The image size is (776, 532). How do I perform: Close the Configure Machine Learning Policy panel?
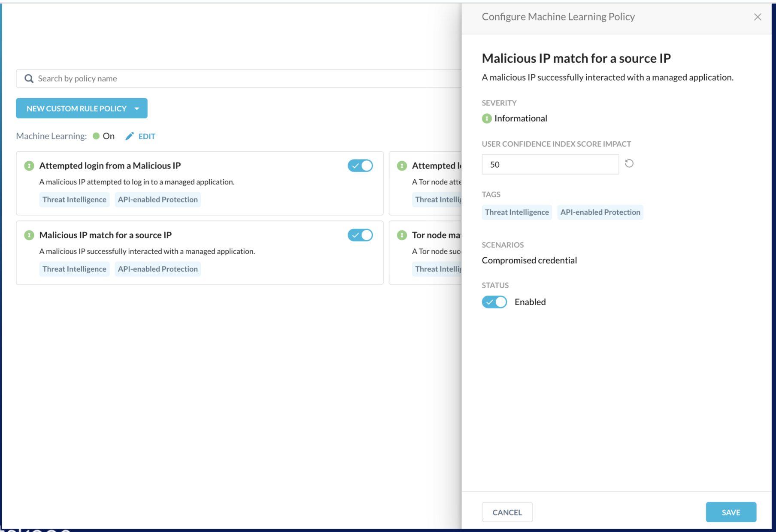pyautogui.click(x=758, y=17)
